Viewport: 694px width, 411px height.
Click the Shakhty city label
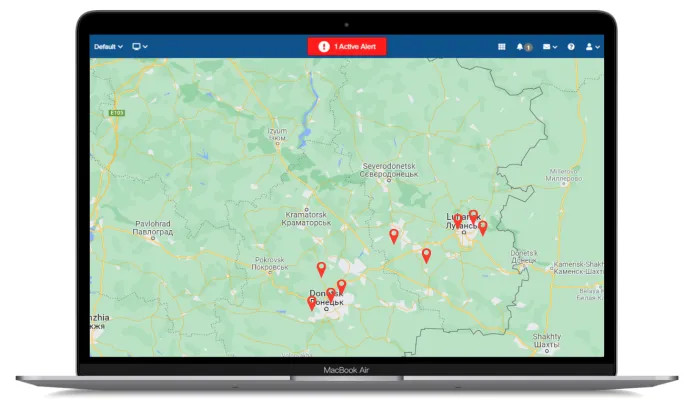547,340
